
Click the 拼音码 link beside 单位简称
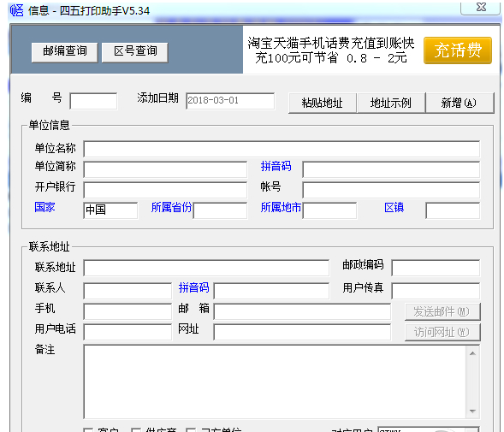(276, 166)
